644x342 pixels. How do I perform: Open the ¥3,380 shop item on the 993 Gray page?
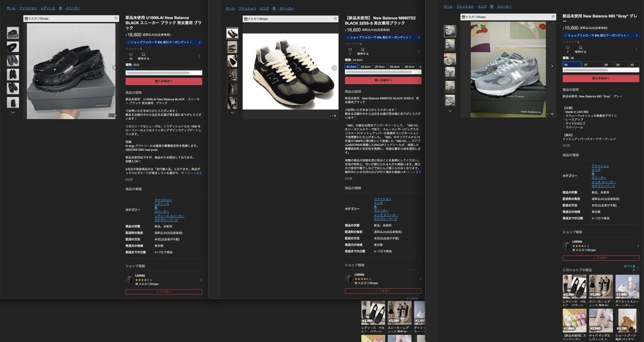601,290
